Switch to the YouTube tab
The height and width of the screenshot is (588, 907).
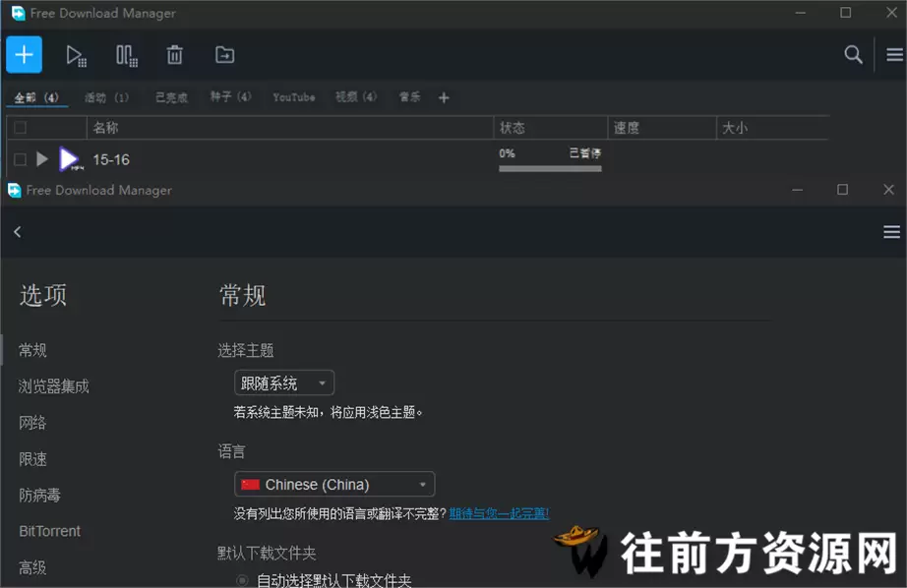(x=294, y=97)
